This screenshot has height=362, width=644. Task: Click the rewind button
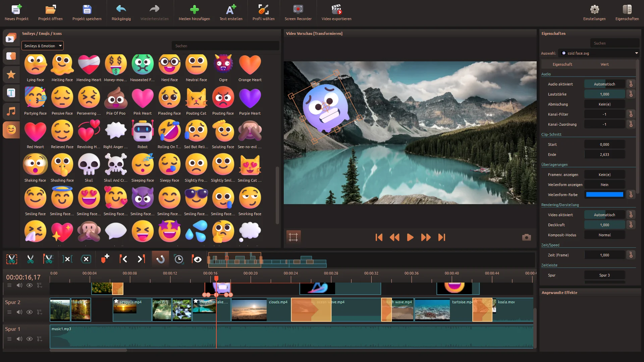394,237
